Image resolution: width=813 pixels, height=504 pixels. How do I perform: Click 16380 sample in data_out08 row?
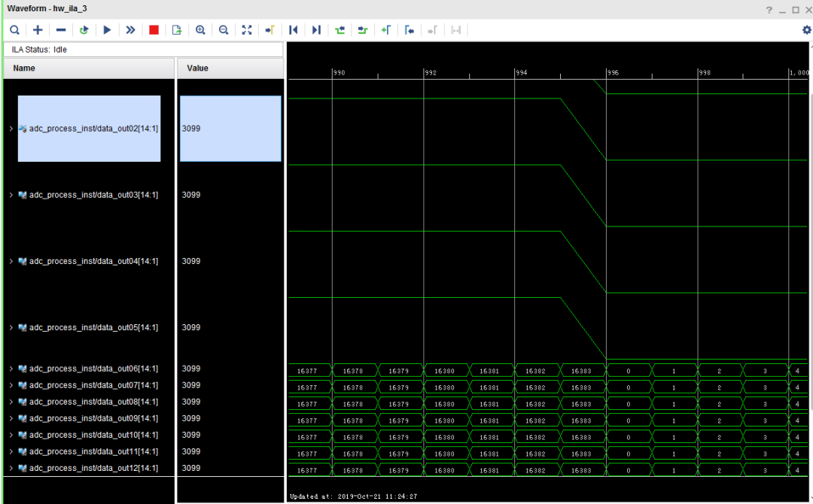pos(444,404)
